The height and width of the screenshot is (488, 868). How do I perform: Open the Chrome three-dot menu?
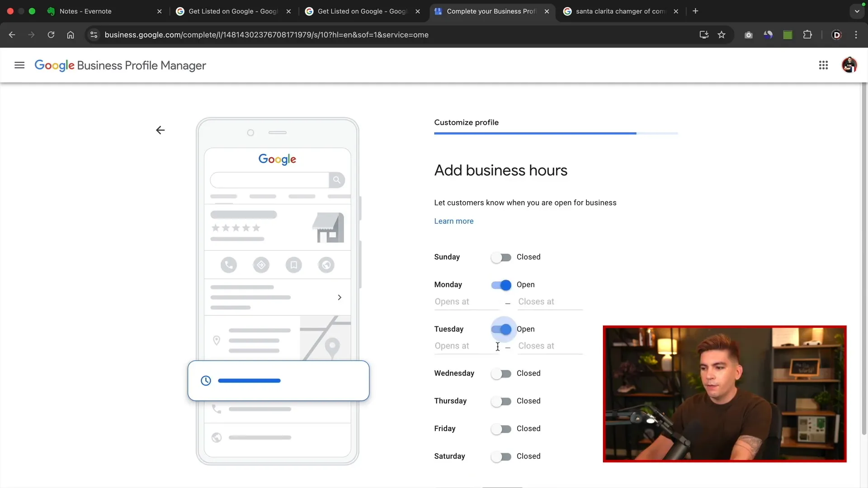856,35
